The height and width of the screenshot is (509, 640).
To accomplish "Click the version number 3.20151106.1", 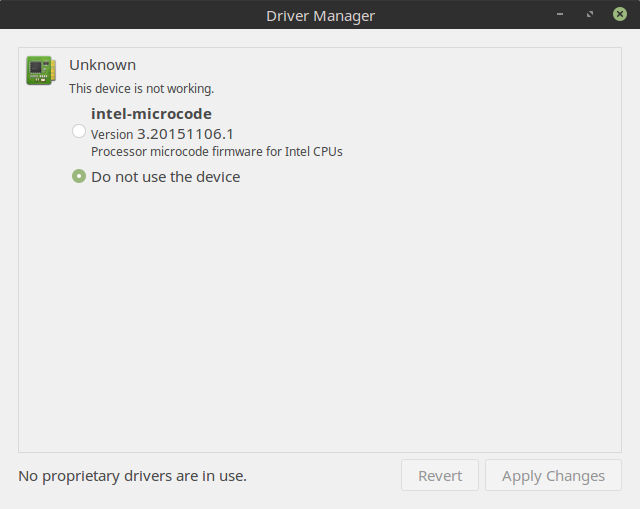I will pos(185,133).
